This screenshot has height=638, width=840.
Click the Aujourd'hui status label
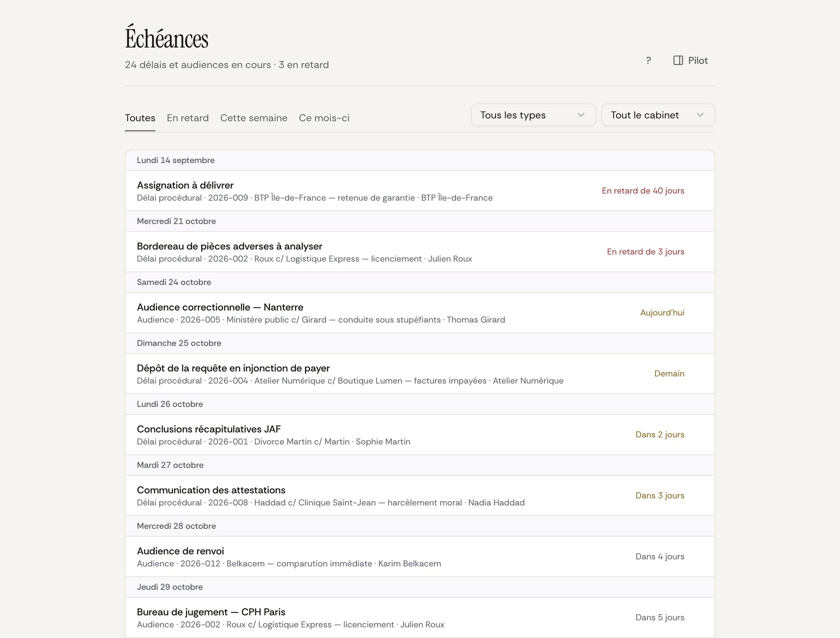coord(662,312)
